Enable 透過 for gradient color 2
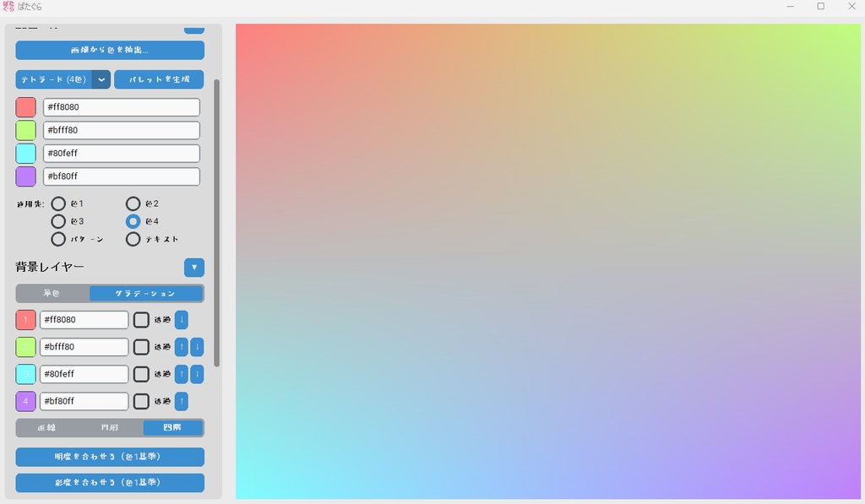Image resolution: width=865 pixels, height=504 pixels. coord(141,347)
